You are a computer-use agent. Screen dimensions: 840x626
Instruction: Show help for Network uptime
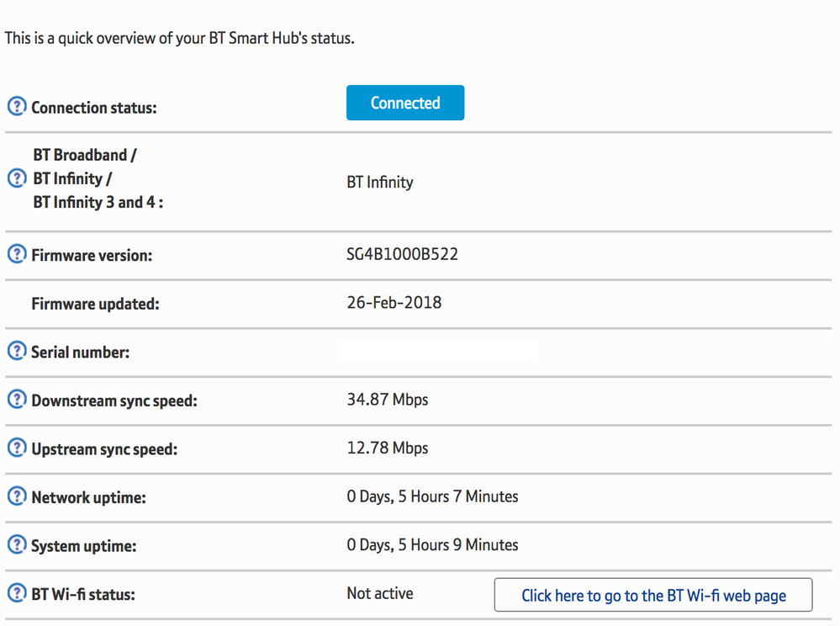coord(17,497)
